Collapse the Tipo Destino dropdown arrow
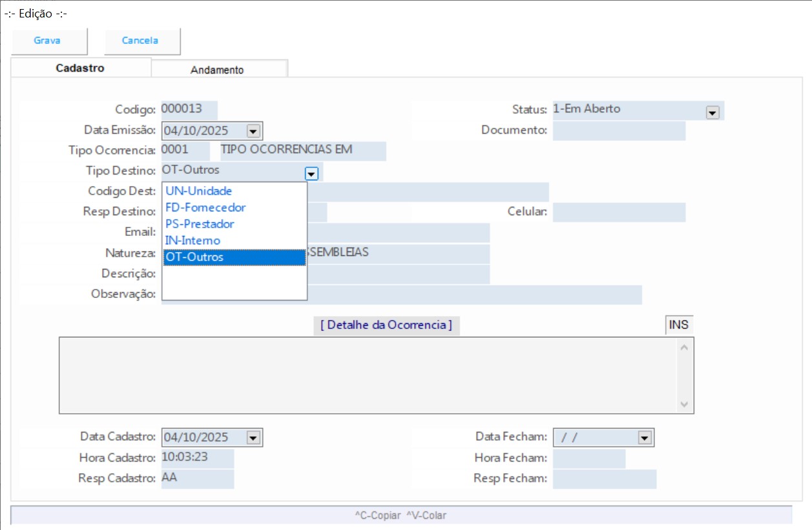Image resolution: width=812 pixels, height=530 pixels. [311, 173]
